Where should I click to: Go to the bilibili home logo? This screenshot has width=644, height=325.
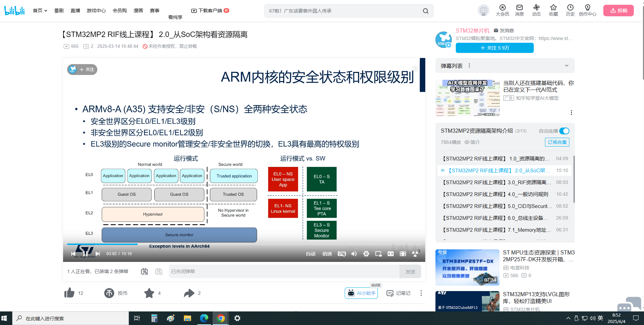click(x=15, y=11)
